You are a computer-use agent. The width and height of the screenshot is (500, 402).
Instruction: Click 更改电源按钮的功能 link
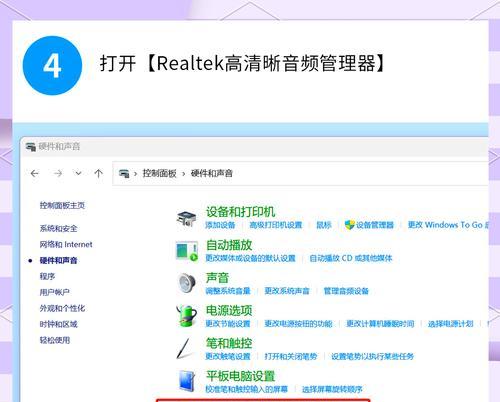(x=298, y=324)
